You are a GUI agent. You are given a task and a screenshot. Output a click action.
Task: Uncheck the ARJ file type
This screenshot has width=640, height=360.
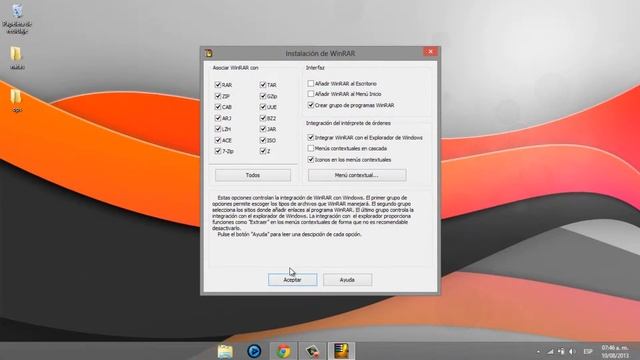click(218, 118)
